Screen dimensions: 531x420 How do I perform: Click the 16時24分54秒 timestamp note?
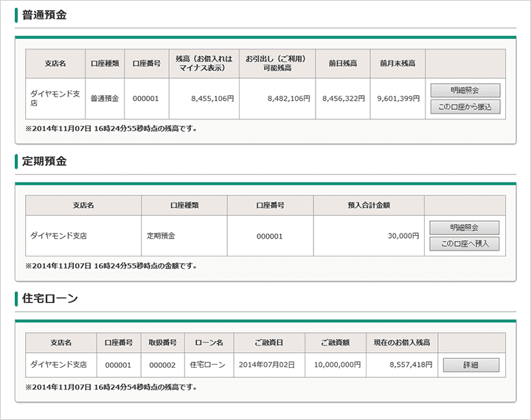coord(111,387)
